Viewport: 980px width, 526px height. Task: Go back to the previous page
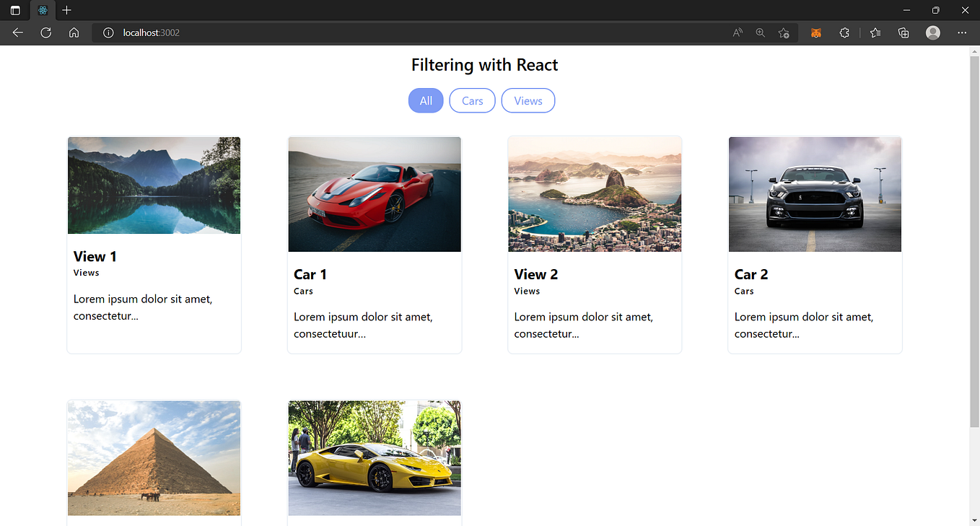(x=17, y=32)
